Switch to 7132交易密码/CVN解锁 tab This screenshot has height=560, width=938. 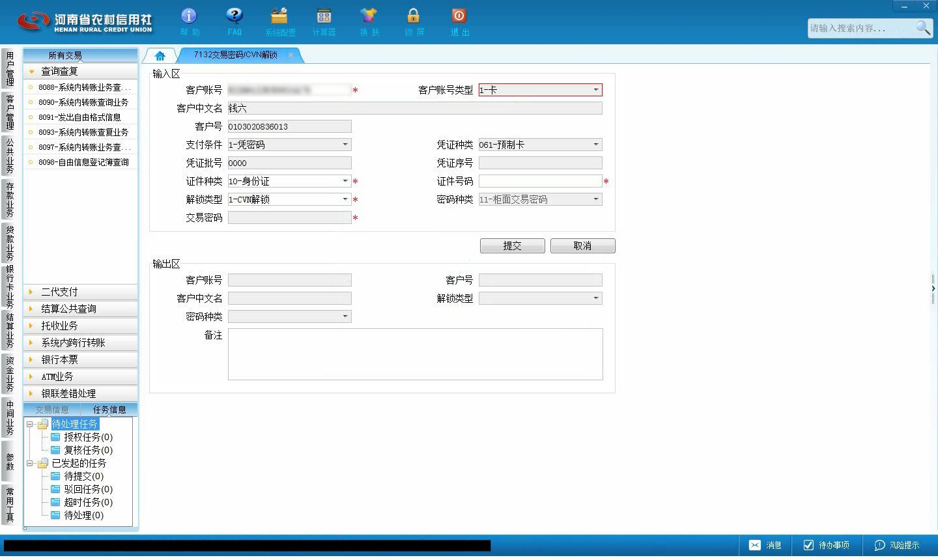click(x=236, y=55)
